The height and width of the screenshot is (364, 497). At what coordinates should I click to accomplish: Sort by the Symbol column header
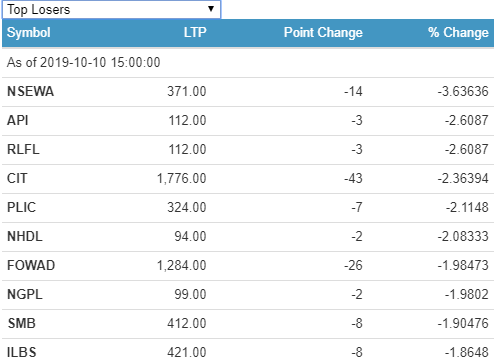tap(29, 32)
